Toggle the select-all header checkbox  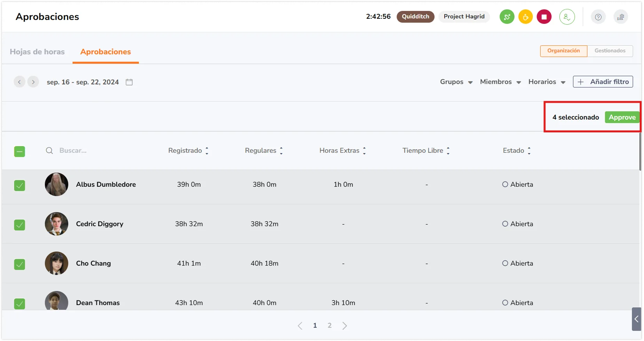coord(20,152)
